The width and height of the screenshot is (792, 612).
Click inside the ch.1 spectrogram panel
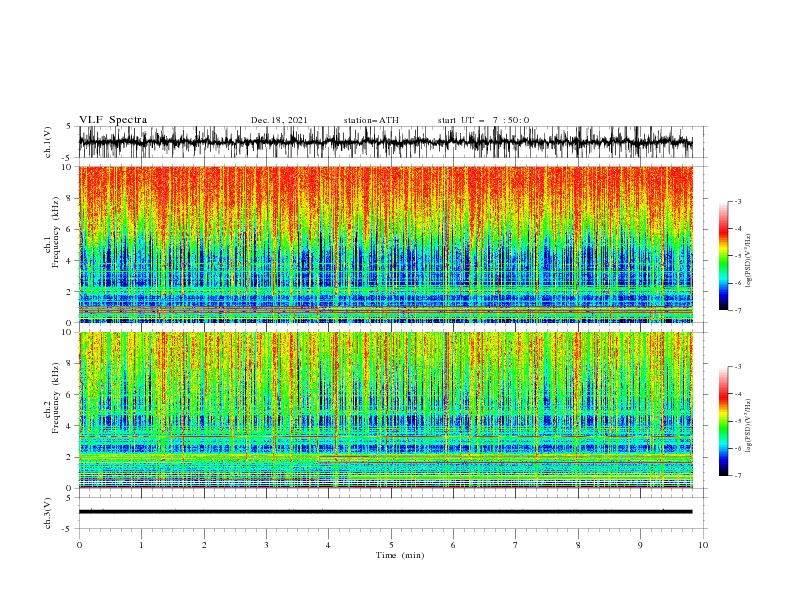click(386, 244)
